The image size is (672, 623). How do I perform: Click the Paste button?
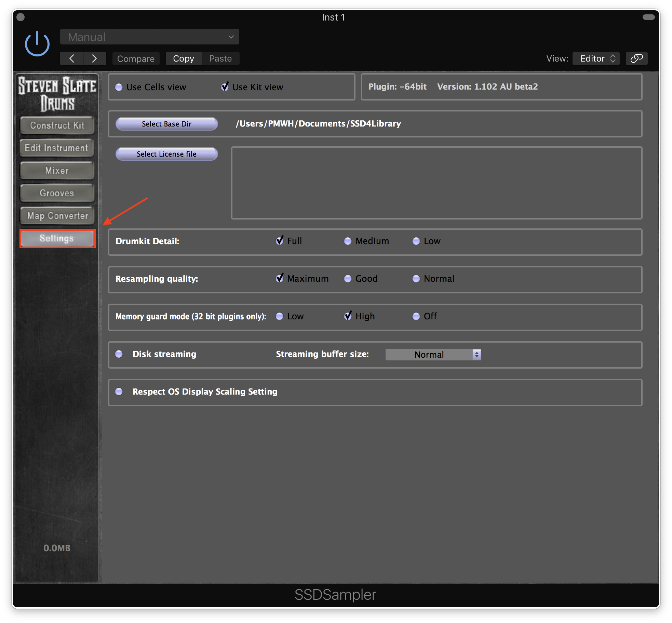pos(220,58)
